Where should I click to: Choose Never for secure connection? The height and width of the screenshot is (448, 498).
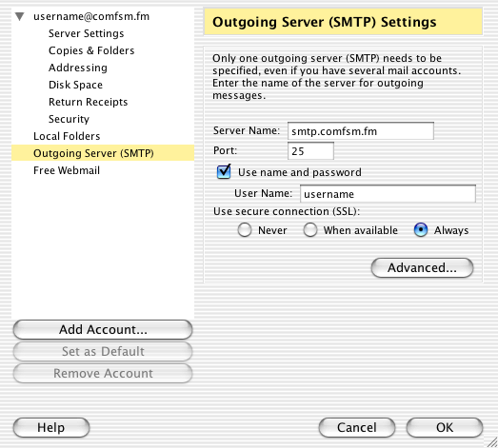[x=245, y=230]
